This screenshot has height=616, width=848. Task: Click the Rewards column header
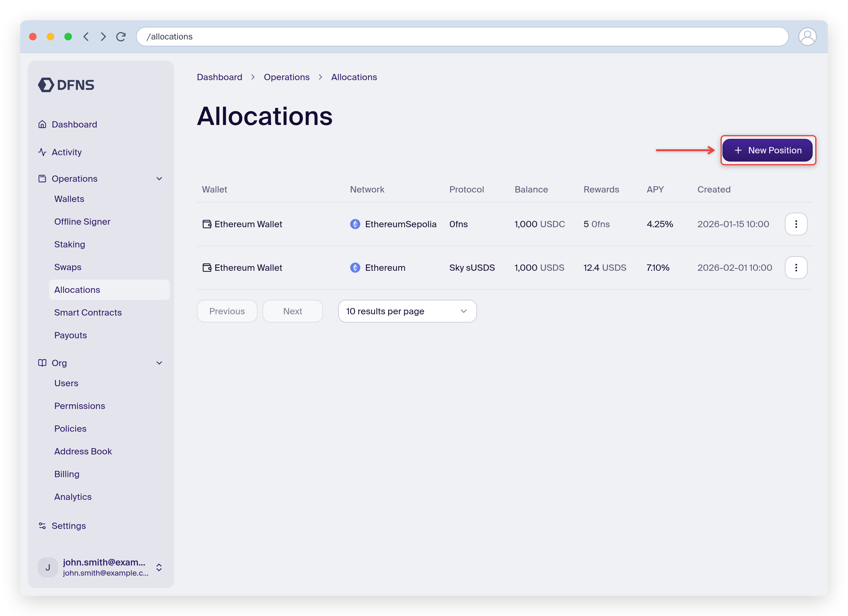601,189
